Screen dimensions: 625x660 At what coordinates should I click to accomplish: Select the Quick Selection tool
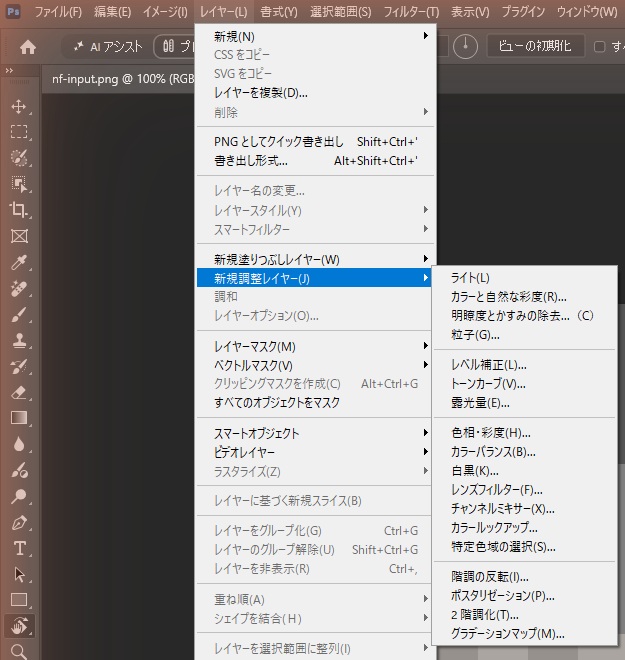click(x=19, y=158)
